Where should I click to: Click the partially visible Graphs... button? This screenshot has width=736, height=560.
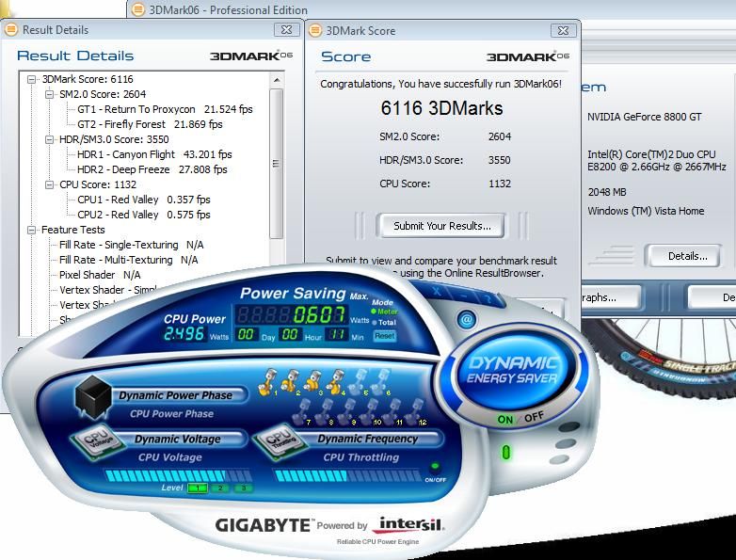point(610,297)
